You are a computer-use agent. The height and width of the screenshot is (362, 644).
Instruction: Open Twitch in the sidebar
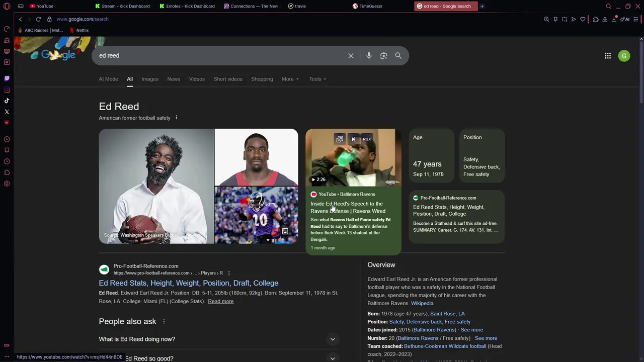click(x=7, y=78)
